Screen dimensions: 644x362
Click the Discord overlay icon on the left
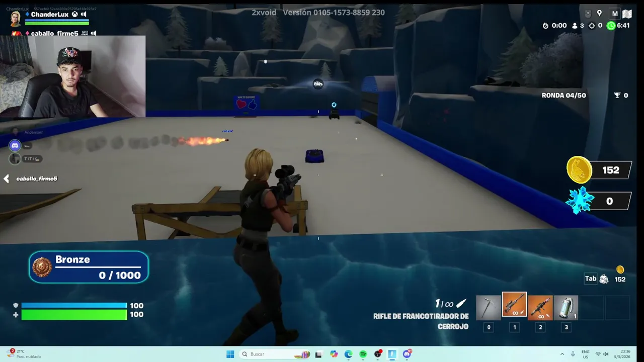15,146
